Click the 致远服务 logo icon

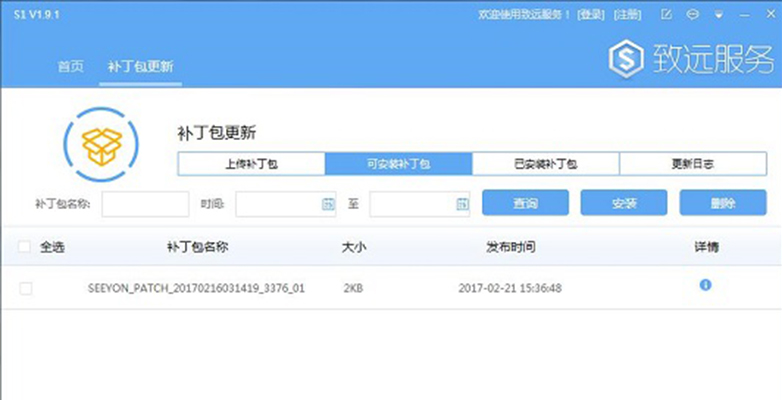[x=626, y=59]
